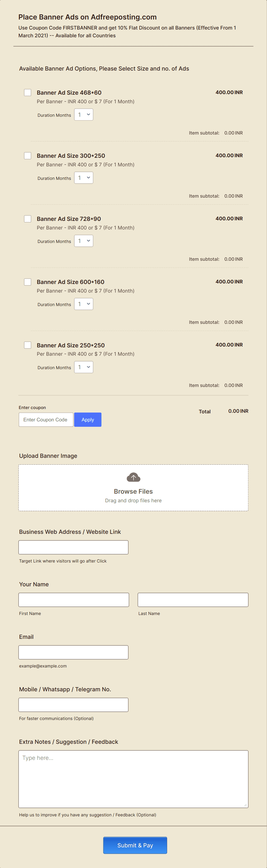Click the Total '0.00 INR' amount
This screenshot has height=868, width=267.
pyautogui.click(x=238, y=411)
